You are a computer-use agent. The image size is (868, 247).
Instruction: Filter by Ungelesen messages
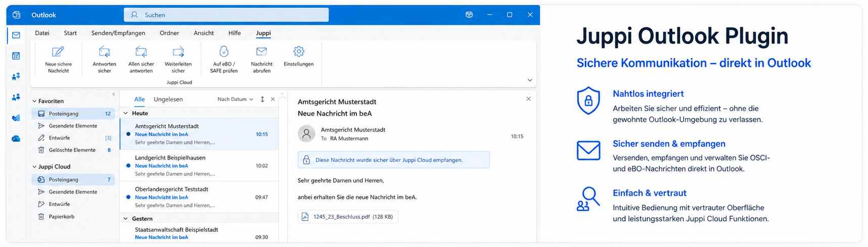click(168, 100)
